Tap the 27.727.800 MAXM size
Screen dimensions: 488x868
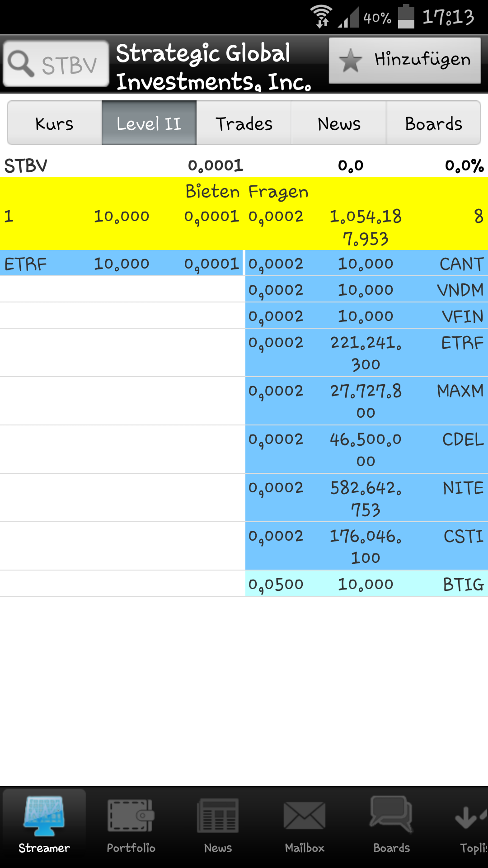[x=366, y=402]
